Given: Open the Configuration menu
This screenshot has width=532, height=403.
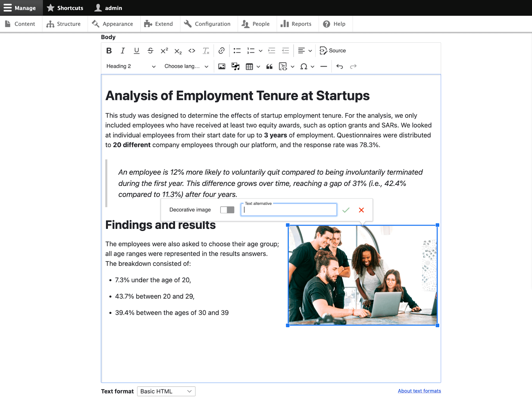Looking at the screenshot, I should pos(208,24).
